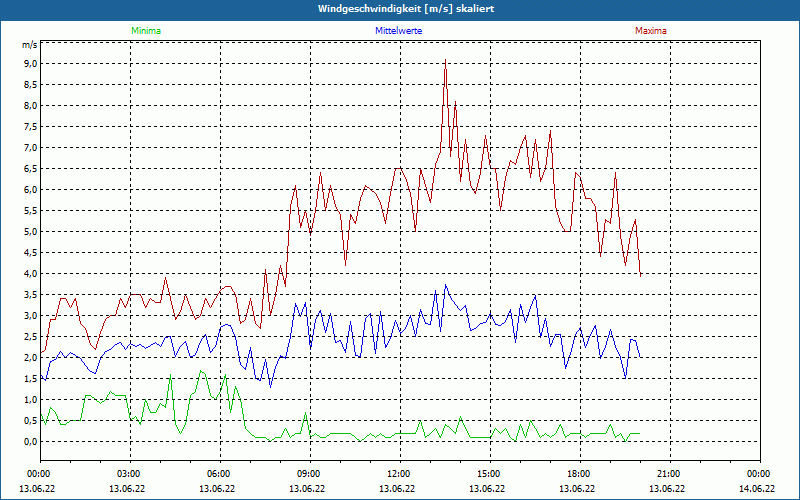Screen dimensions: 800x500
Task: Click the "4,0" y-axis value
Action: click(31, 273)
